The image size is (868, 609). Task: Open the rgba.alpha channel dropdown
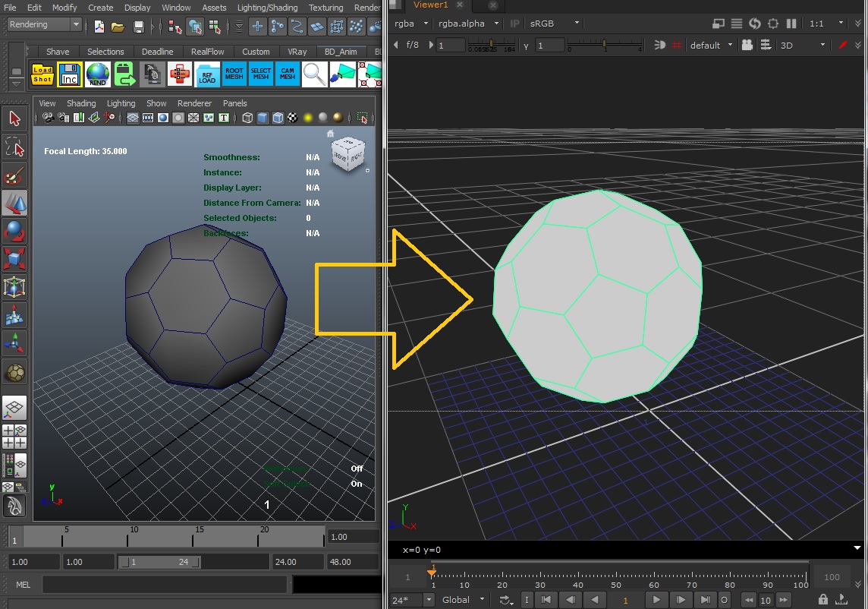click(468, 24)
